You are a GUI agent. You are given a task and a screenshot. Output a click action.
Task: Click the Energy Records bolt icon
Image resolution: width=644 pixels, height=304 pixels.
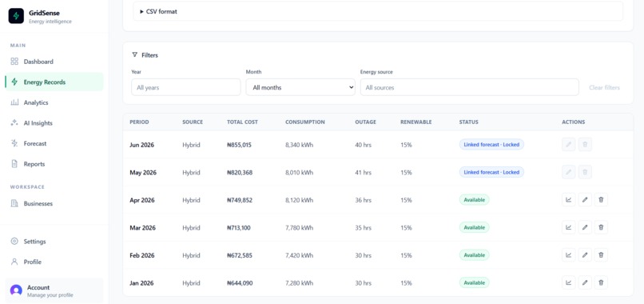tap(14, 82)
